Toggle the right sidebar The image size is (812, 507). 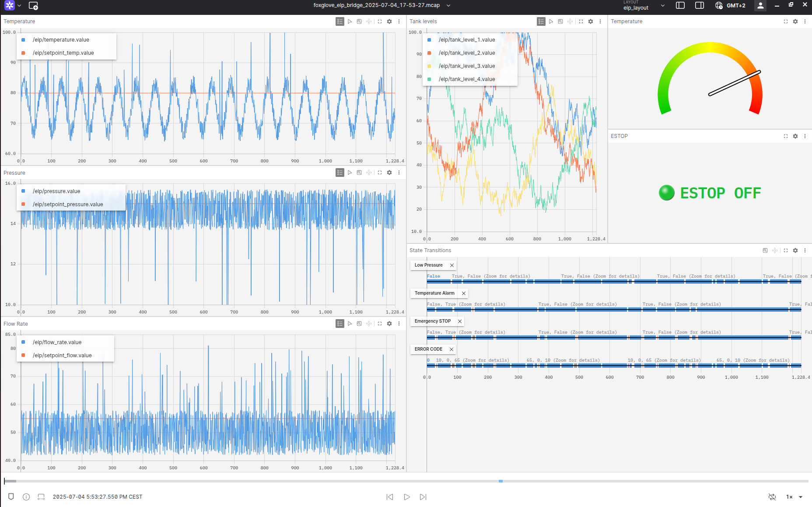[699, 5]
